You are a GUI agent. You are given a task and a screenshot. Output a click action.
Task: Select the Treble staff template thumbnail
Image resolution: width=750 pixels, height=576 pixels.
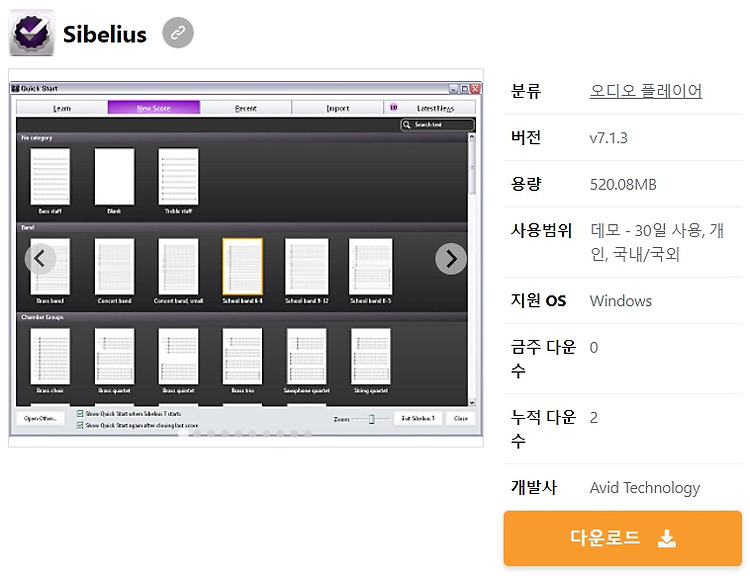(x=178, y=177)
